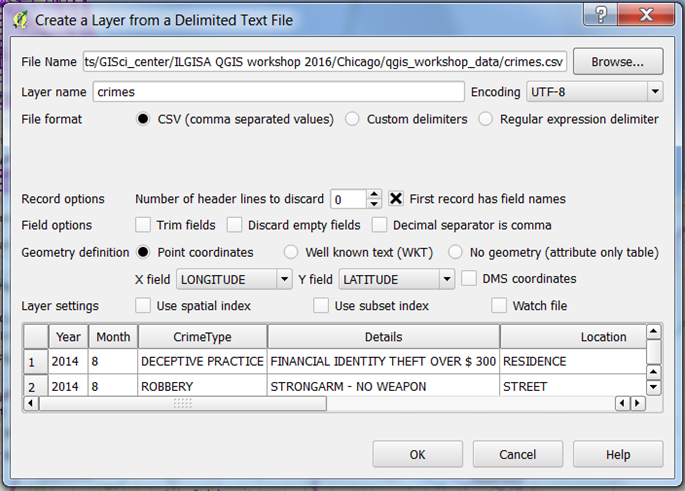Select row 1 header in preview table
The image size is (685, 491).
coord(35,362)
